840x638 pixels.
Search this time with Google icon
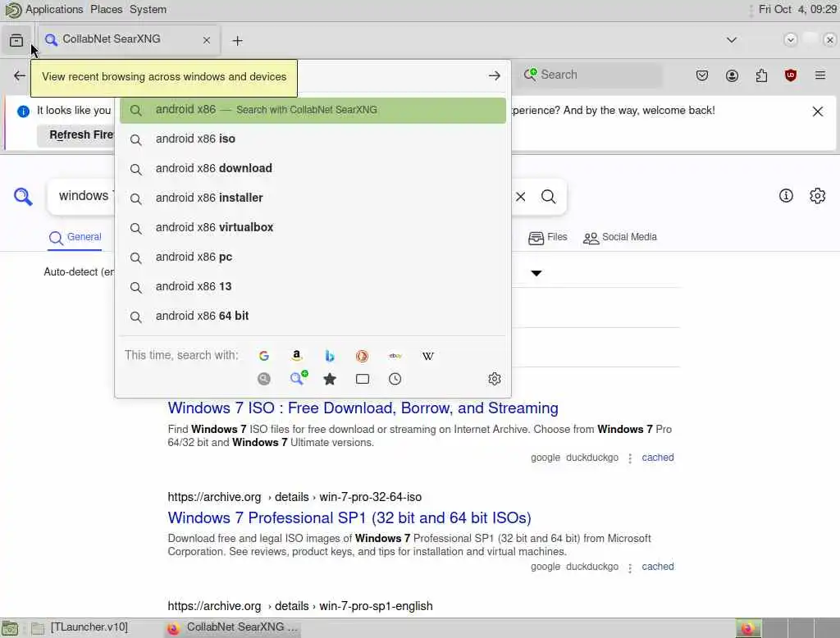pyautogui.click(x=263, y=356)
